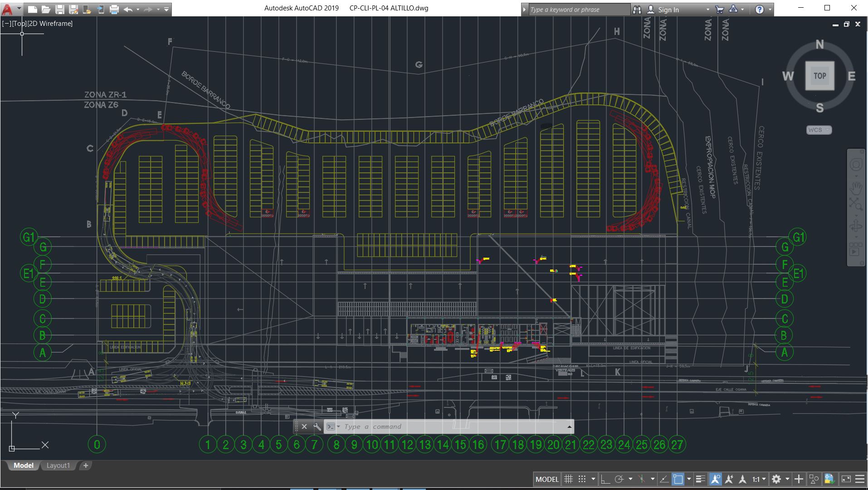Click the keyword search input field
The height and width of the screenshot is (490, 868).
pos(578,10)
